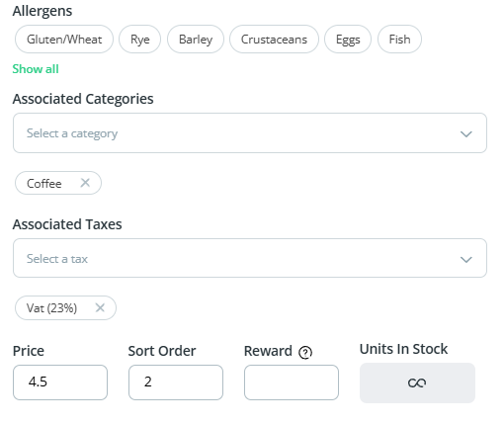The image size is (504, 424).
Task: Select the Fish allergen chip
Action: click(399, 40)
